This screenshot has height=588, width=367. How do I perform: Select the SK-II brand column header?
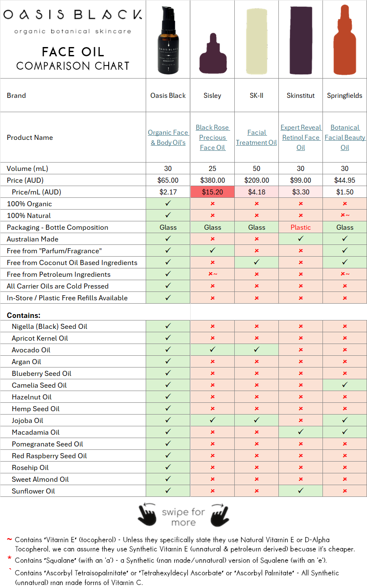[x=256, y=95]
